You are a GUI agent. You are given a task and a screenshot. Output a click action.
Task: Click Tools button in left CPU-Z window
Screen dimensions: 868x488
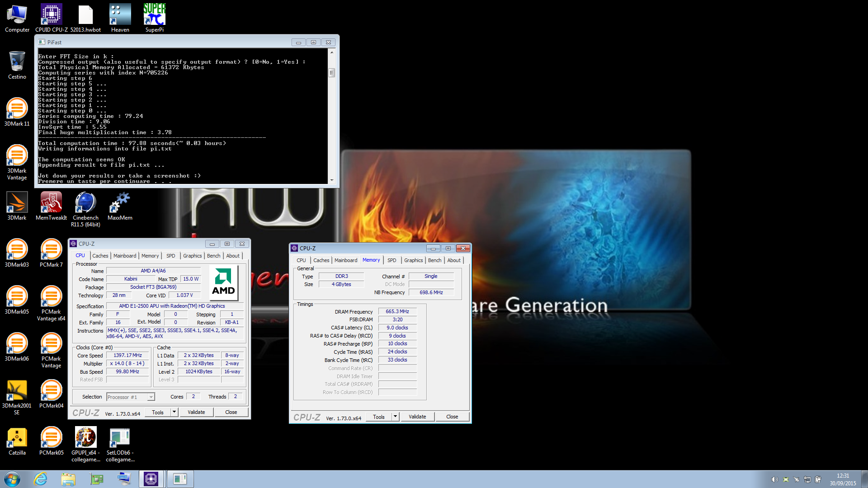(158, 412)
